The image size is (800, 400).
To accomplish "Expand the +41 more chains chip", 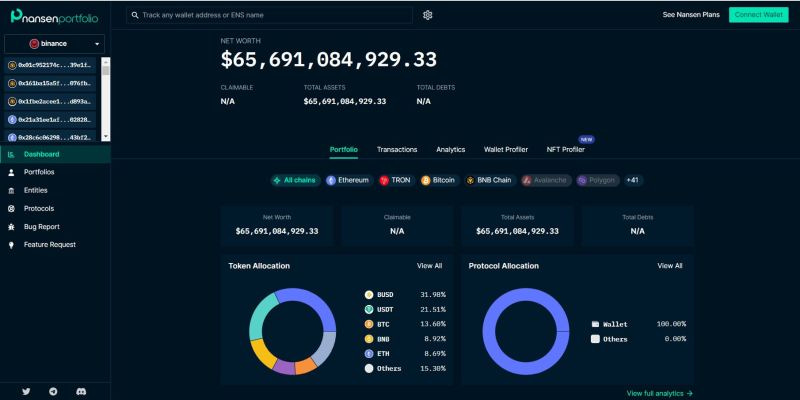I will tap(633, 180).
